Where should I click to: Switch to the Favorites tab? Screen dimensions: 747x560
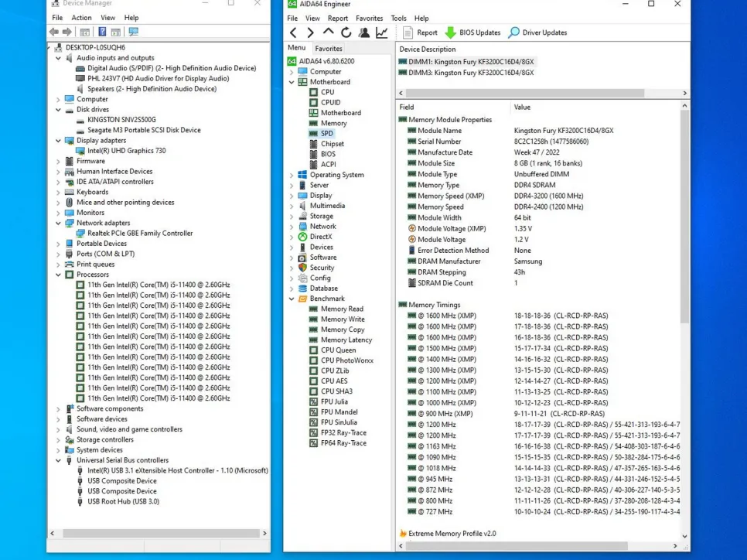(x=329, y=48)
